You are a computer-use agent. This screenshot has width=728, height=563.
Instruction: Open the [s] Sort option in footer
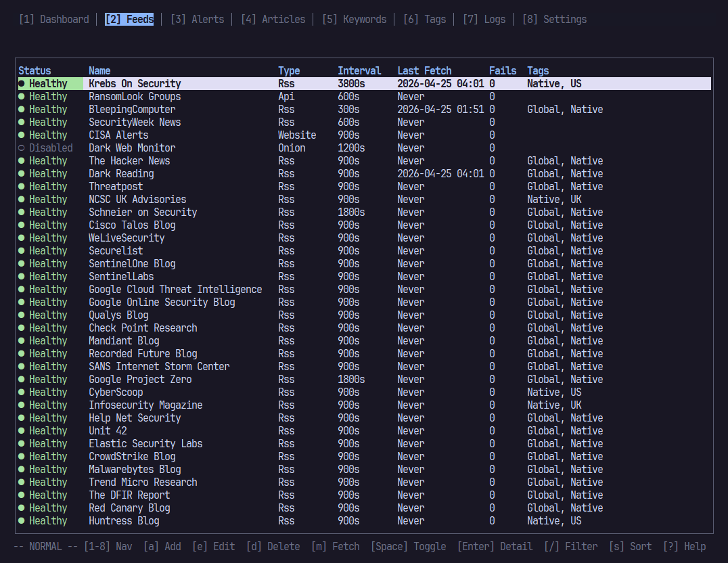click(x=630, y=546)
